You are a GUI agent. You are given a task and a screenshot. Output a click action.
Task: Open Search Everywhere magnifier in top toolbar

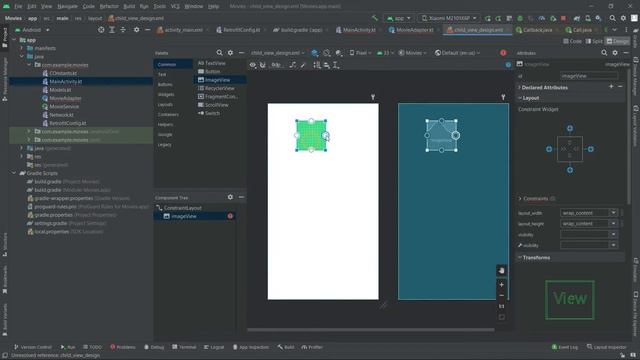click(x=613, y=18)
